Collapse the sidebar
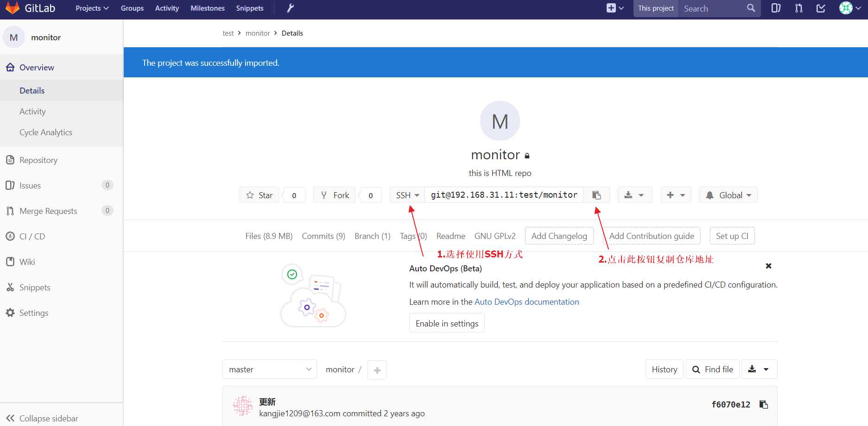The image size is (868, 426). click(62, 418)
